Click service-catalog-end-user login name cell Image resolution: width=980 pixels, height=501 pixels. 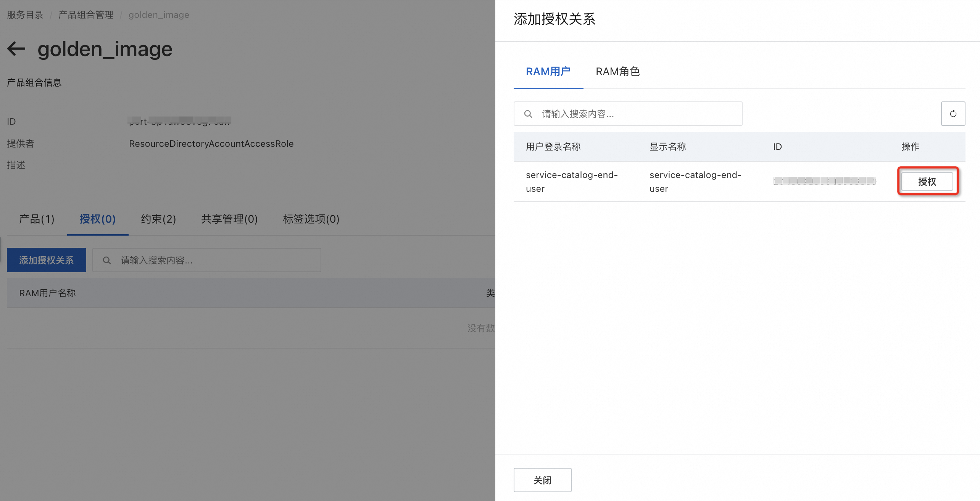[x=571, y=182]
